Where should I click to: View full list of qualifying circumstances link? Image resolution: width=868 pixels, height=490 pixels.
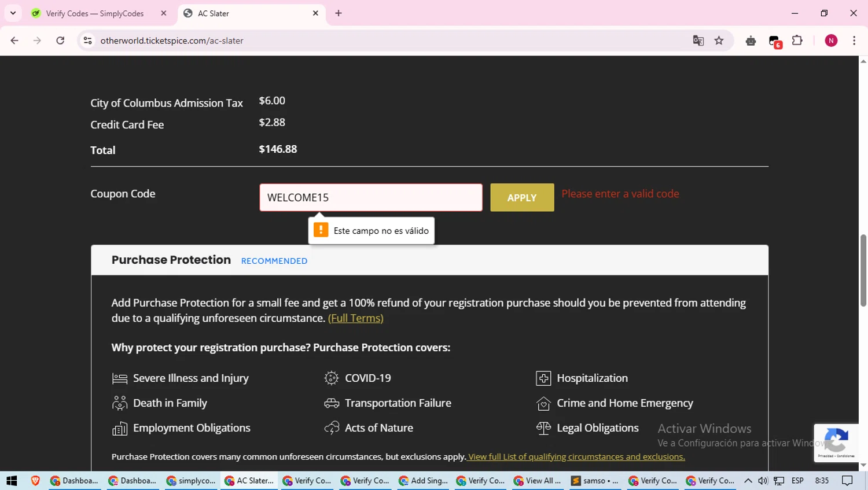click(576, 456)
